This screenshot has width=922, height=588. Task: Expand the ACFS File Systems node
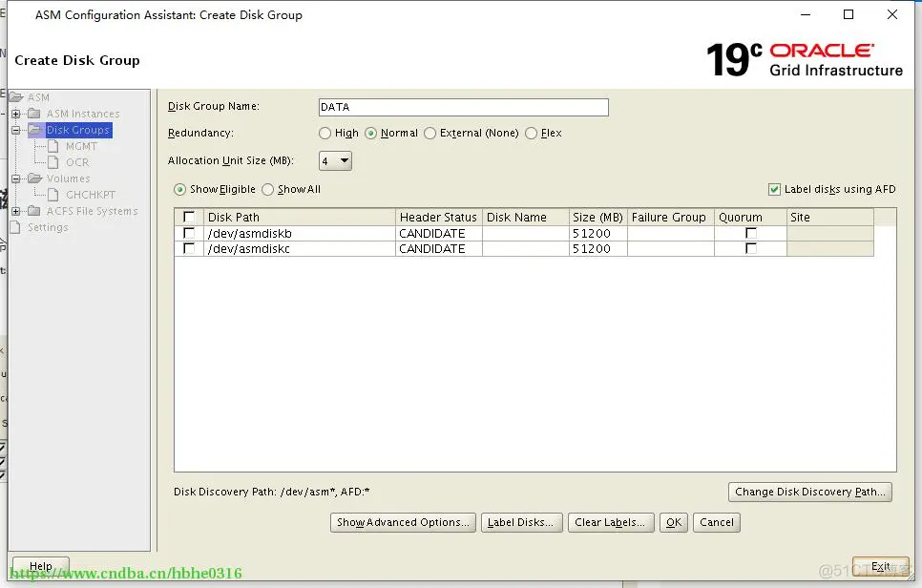[x=16, y=211]
